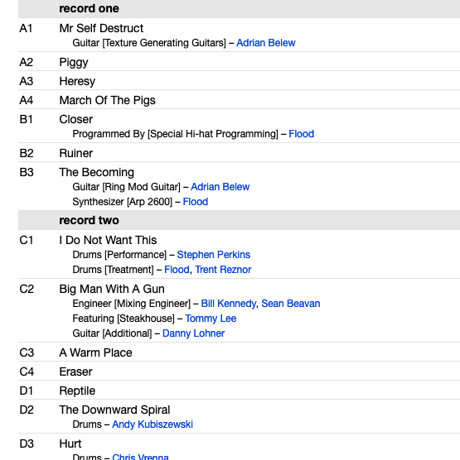460x460 pixels.
Task: Open Flood link under Closer credits
Action: point(301,134)
